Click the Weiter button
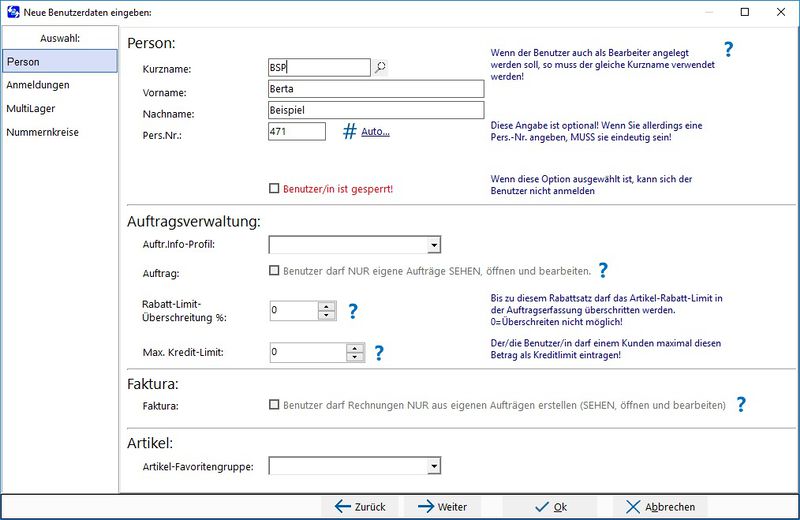This screenshot has height=520, width=800. [442, 507]
